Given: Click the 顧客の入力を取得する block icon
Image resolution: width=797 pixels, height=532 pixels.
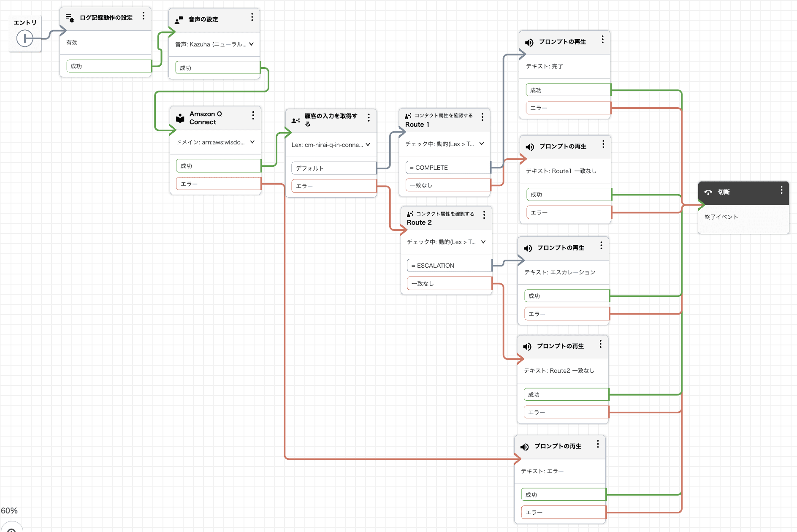Looking at the screenshot, I should 295,120.
